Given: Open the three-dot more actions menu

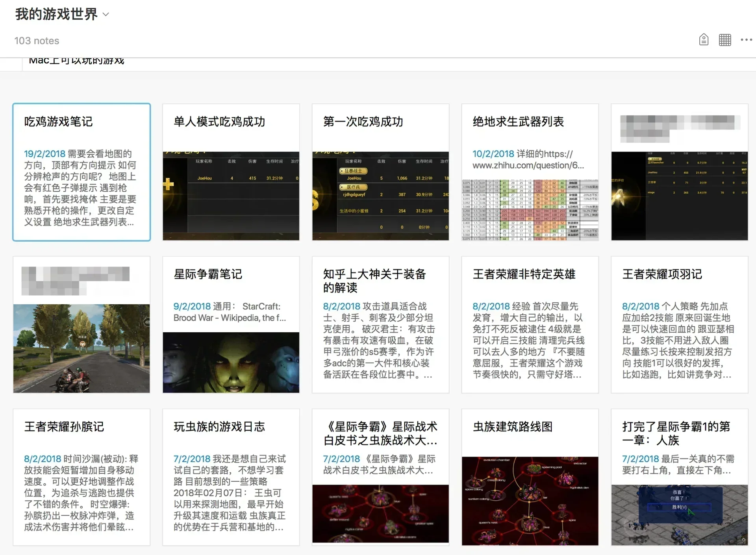Looking at the screenshot, I should (746, 40).
